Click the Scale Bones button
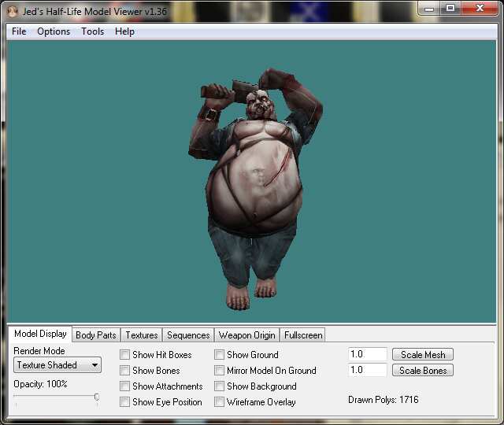Image resolution: width=504 pixels, height=425 pixels. [423, 371]
